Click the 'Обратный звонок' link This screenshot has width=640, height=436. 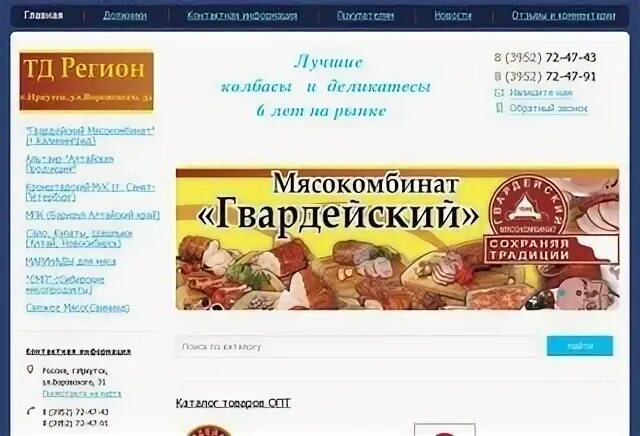click(548, 109)
